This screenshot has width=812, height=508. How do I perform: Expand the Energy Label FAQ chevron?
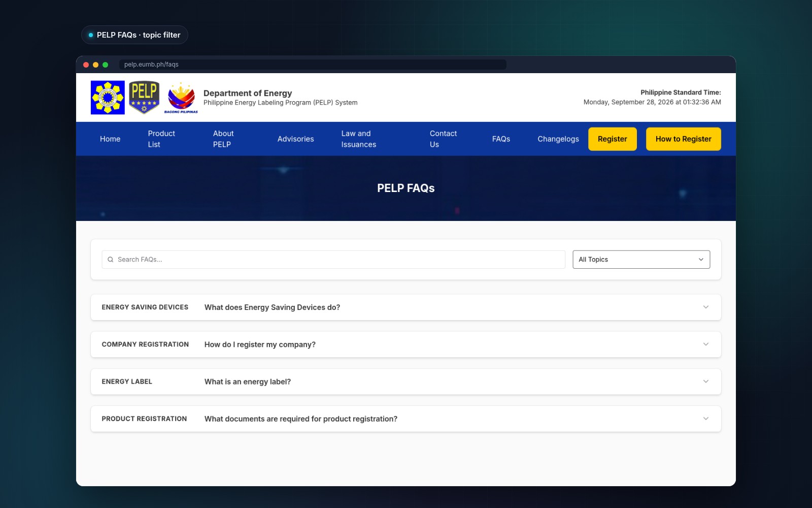[x=705, y=382]
